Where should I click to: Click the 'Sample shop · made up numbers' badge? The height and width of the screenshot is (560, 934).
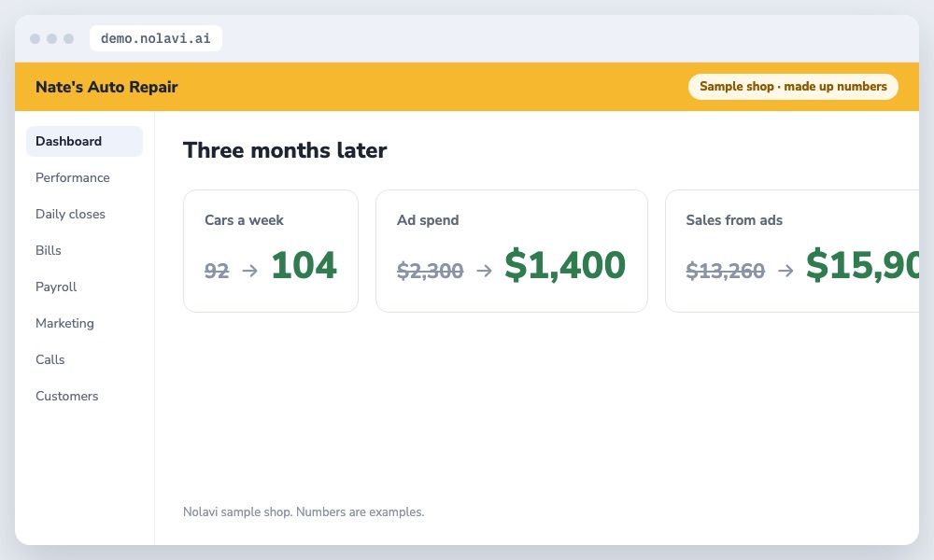pos(793,86)
